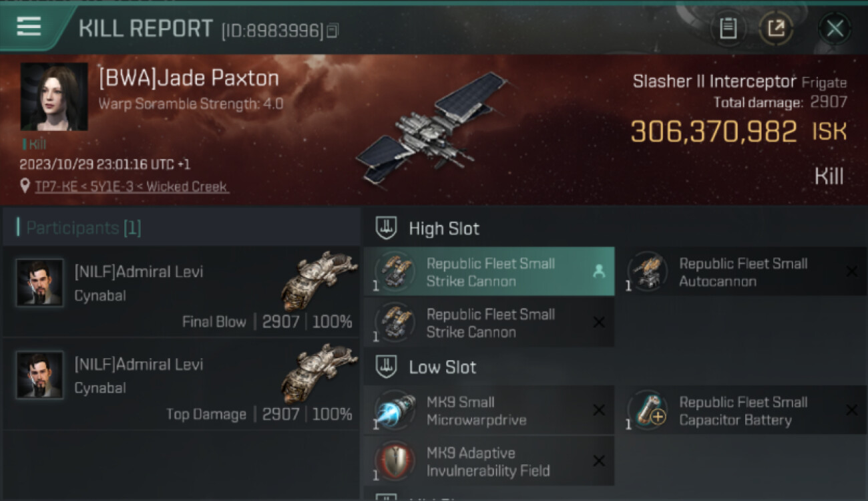
Task: Toggle X mark on second Strike Cannon
Action: pos(599,323)
